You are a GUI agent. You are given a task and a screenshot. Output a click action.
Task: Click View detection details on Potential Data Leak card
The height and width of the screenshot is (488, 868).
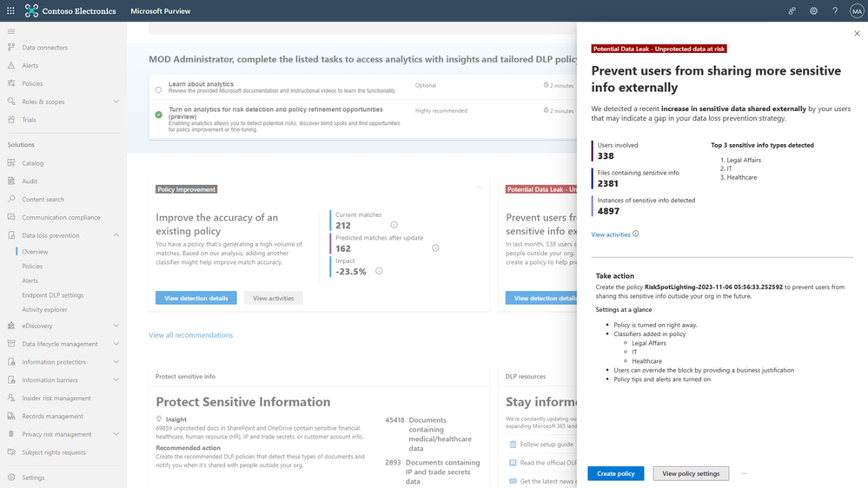tap(541, 298)
